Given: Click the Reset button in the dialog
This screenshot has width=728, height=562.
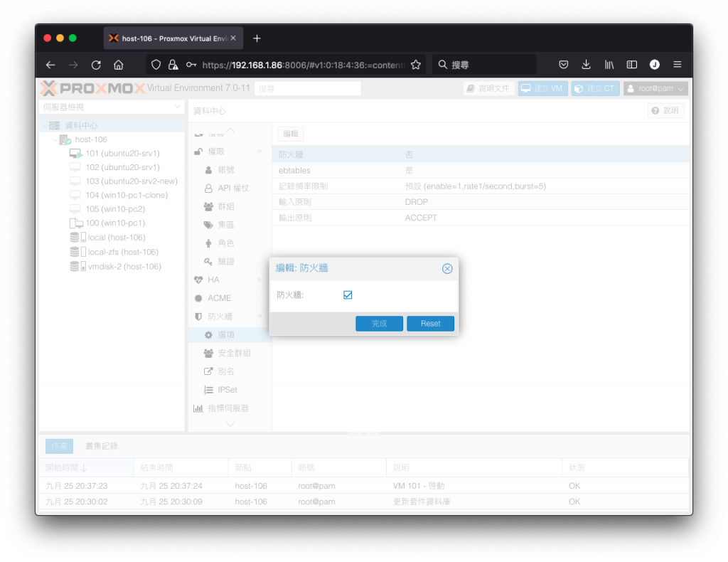Looking at the screenshot, I should (x=430, y=323).
